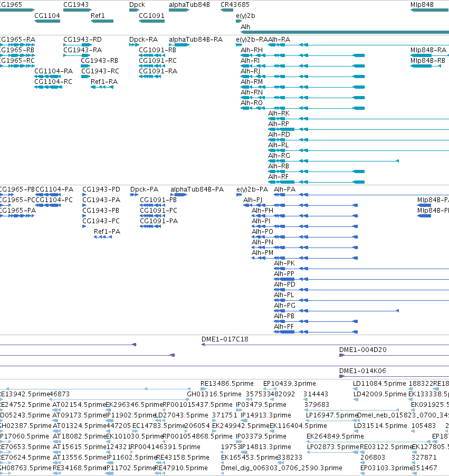Click the Alh-RH transcript label

click(x=251, y=50)
